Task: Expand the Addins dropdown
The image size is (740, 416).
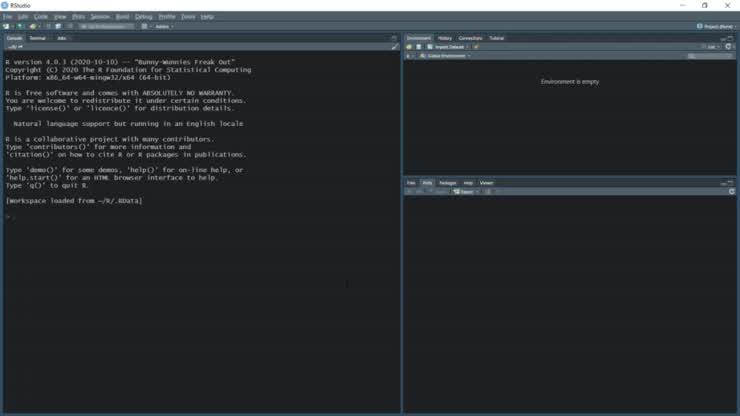Action: point(164,26)
